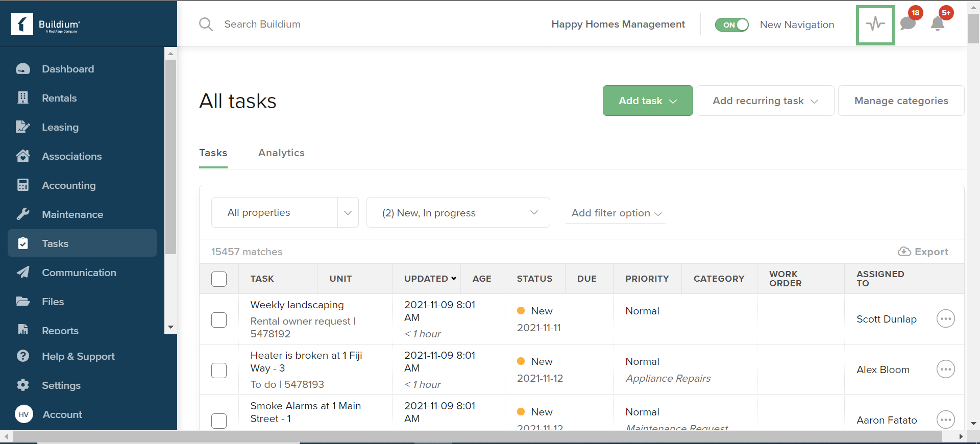Open Leasing in sidebar menu

click(82, 127)
